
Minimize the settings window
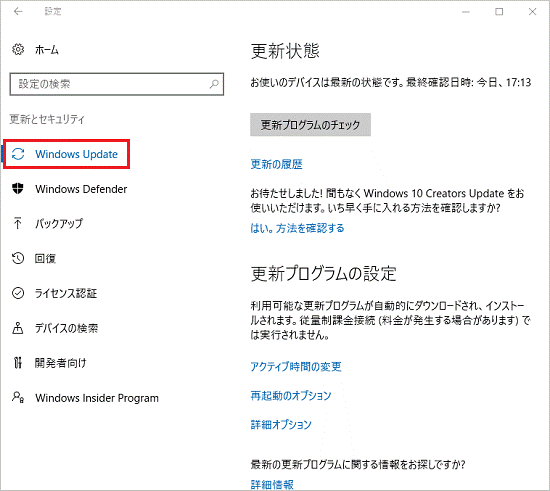[466, 12]
